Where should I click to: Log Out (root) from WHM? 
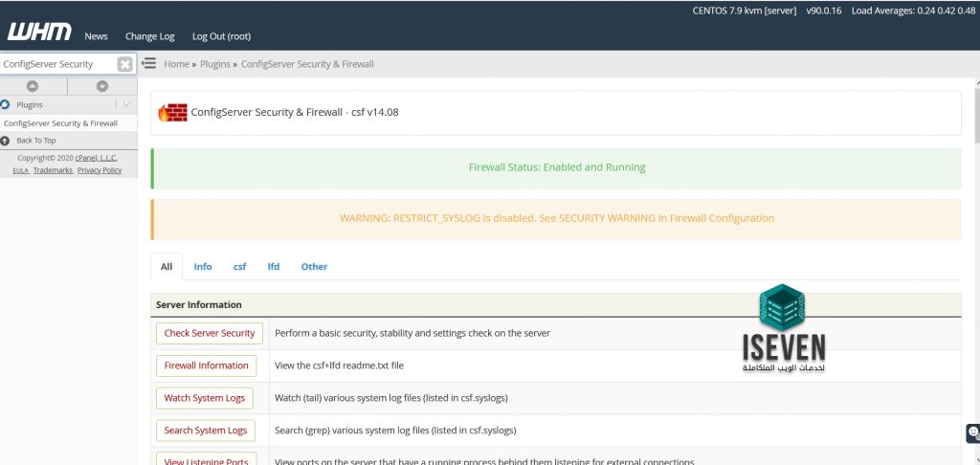pyautogui.click(x=221, y=36)
